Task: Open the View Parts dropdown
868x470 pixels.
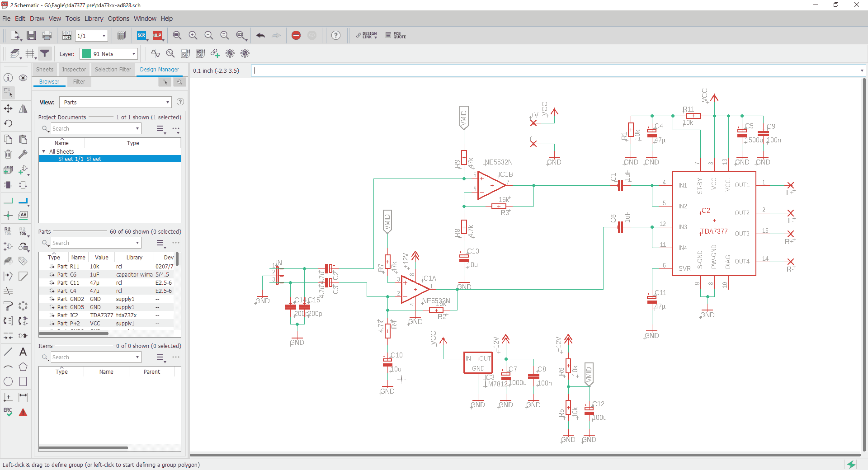Action: click(115, 102)
